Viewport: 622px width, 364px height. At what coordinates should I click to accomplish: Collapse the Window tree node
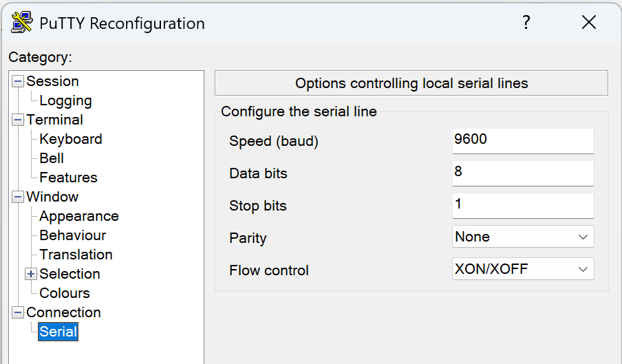[x=18, y=197]
